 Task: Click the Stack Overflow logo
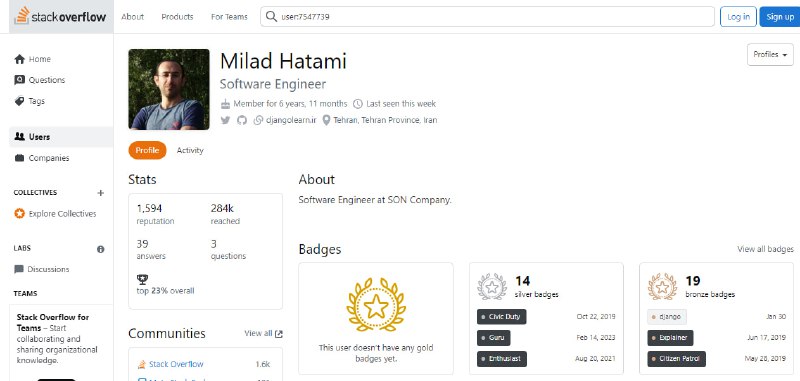[61, 16]
